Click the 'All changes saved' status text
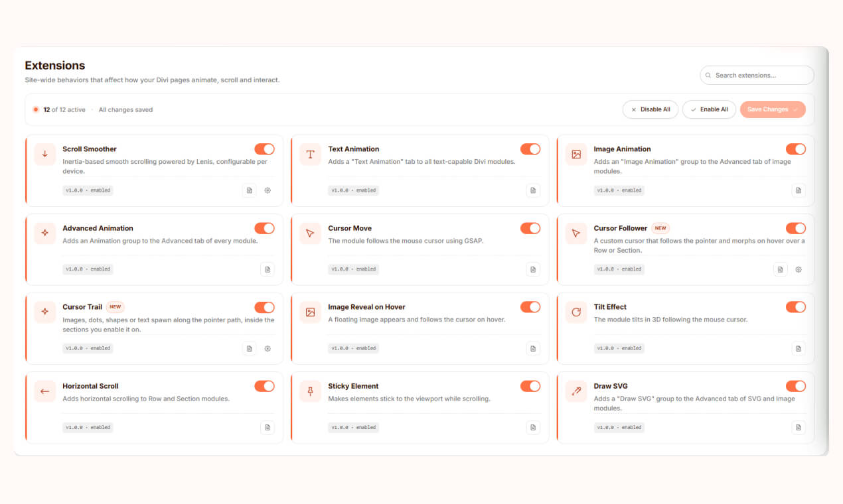The height and width of the screenshot is (504, 843). (125, 110)
